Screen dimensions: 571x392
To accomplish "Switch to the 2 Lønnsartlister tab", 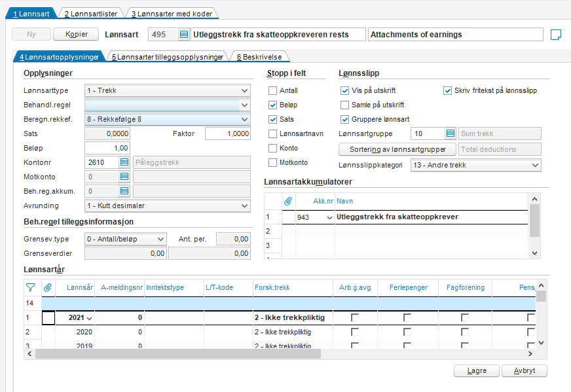I will 91,14.
